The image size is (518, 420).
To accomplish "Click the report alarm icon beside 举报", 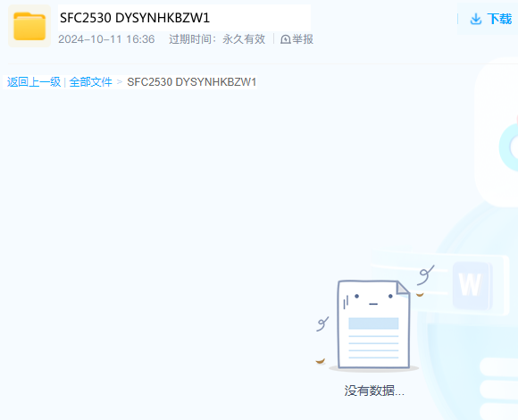I will point(286,39).
